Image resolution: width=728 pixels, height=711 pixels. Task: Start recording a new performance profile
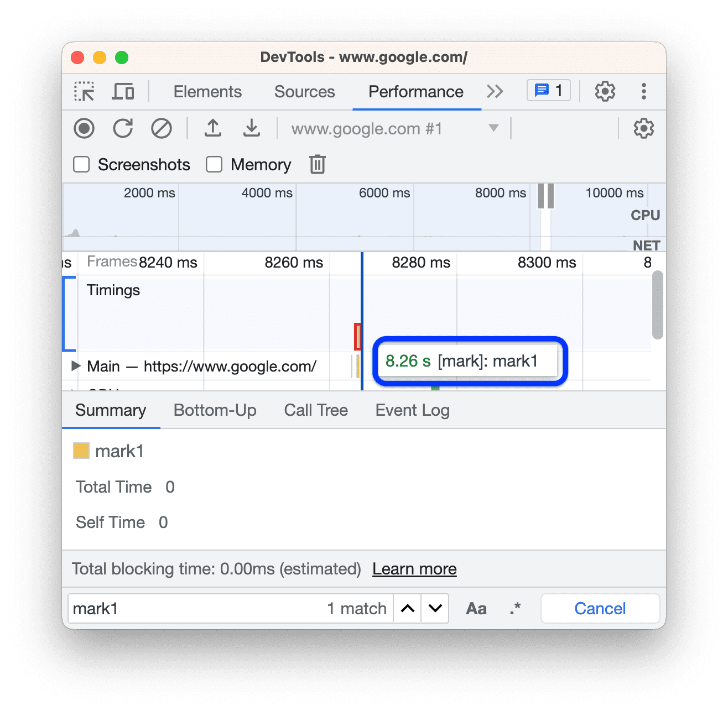[x=84, y=128]
